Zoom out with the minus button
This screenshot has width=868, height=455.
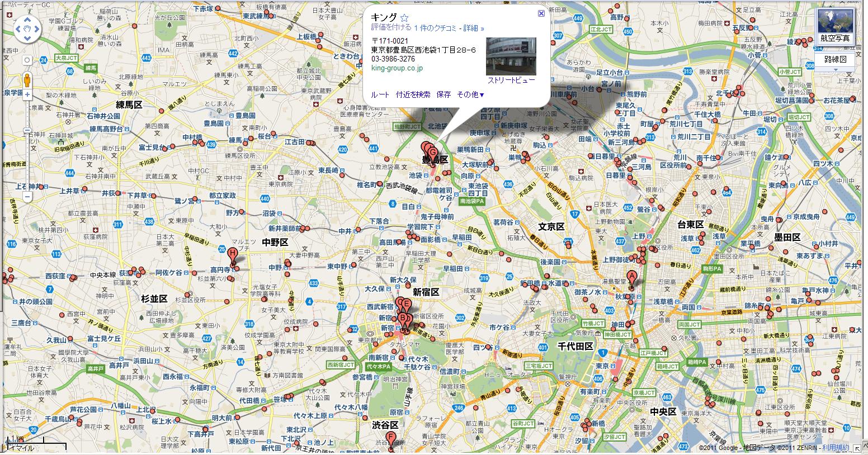tap(27, 197)
